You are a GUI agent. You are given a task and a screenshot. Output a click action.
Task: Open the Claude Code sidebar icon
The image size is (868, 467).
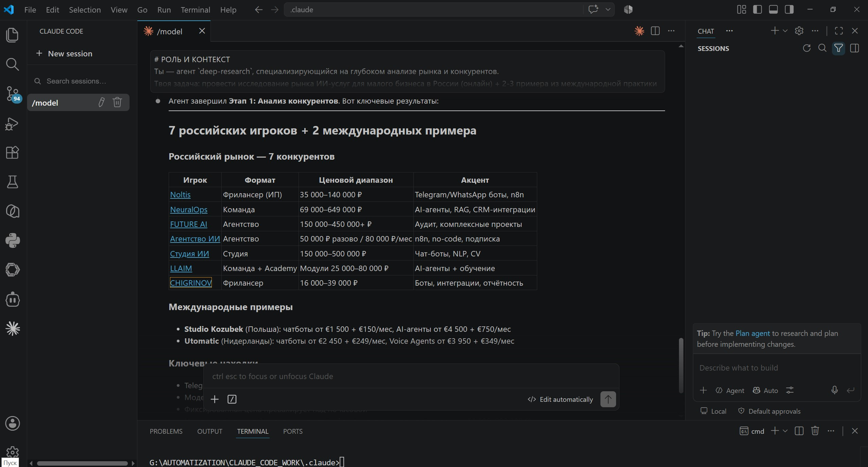[x=13, y=328]
